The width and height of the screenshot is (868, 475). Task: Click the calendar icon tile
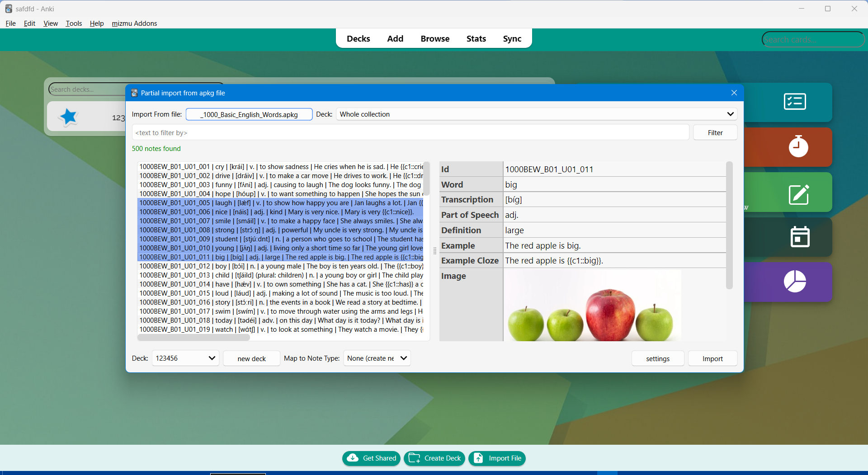point(799,237)
